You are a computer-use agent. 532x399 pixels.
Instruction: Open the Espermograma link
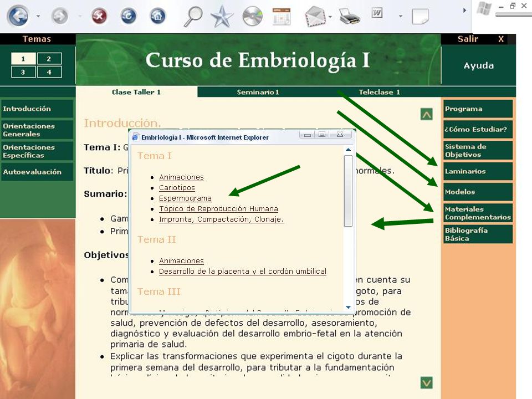click(x=185, y=198)
